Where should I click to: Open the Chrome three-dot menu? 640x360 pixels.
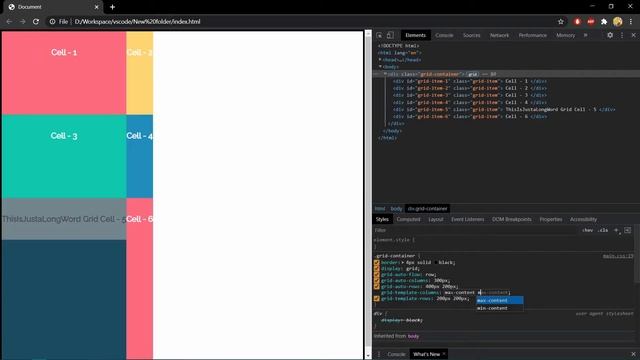(x=631, y=22)
